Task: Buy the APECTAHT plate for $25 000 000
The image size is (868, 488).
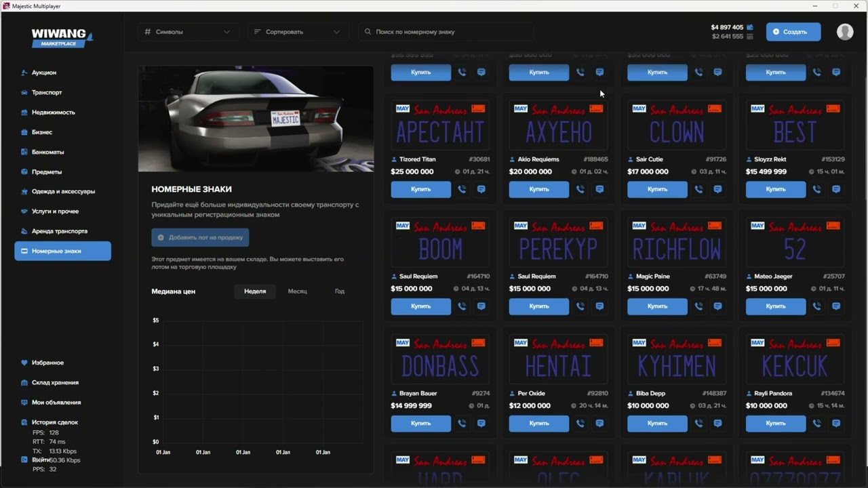Action: coord(420,189)
